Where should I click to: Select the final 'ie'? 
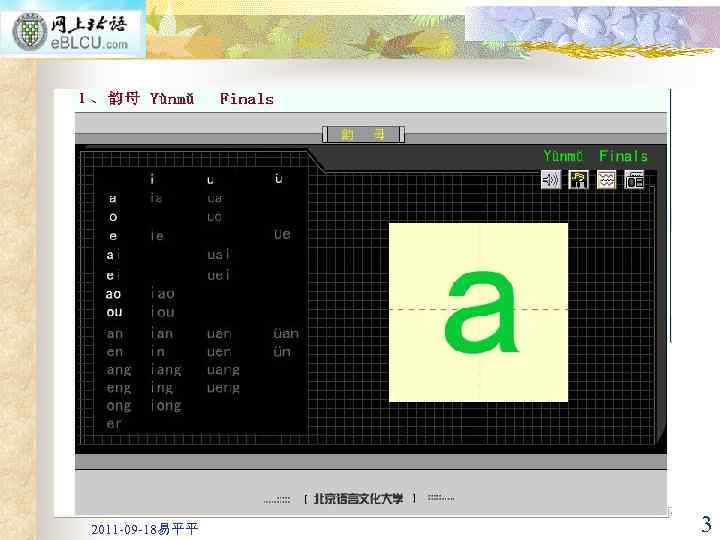point(157,236)
